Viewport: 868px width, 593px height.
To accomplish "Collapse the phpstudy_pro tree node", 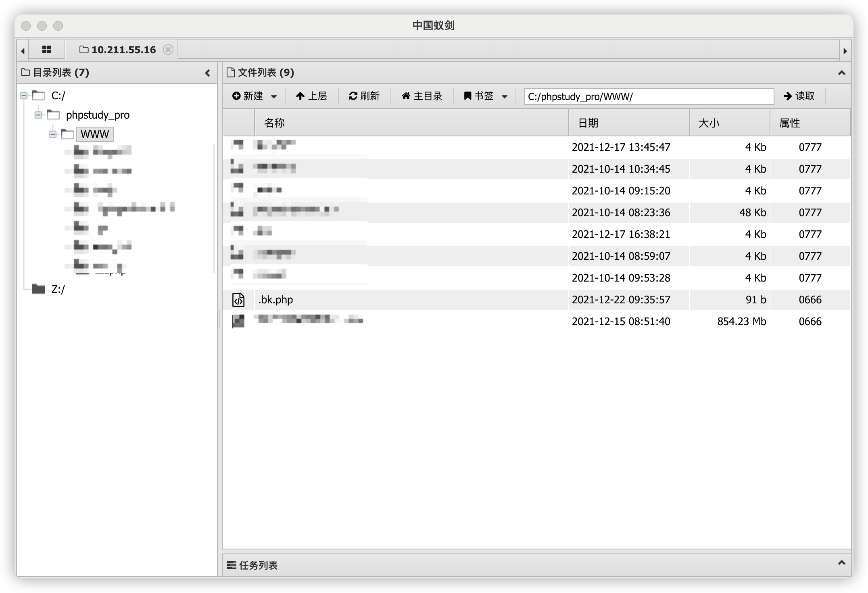I will [x=38, y=115].
